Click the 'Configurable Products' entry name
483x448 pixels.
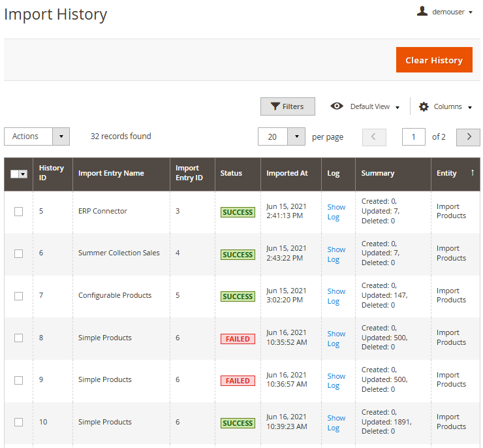[115, 295]
